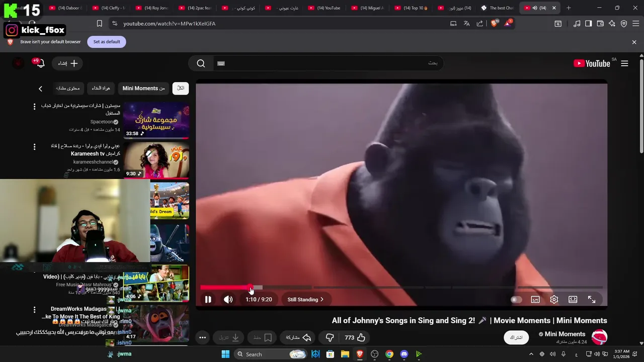Open the translate page icon
This screenshot has height=362, width=644.
[x=466, y=24]
